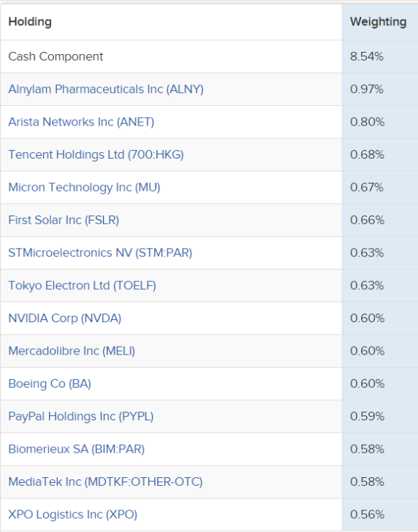Open Arista Networks Inc (ANET) link

point(81,122)
